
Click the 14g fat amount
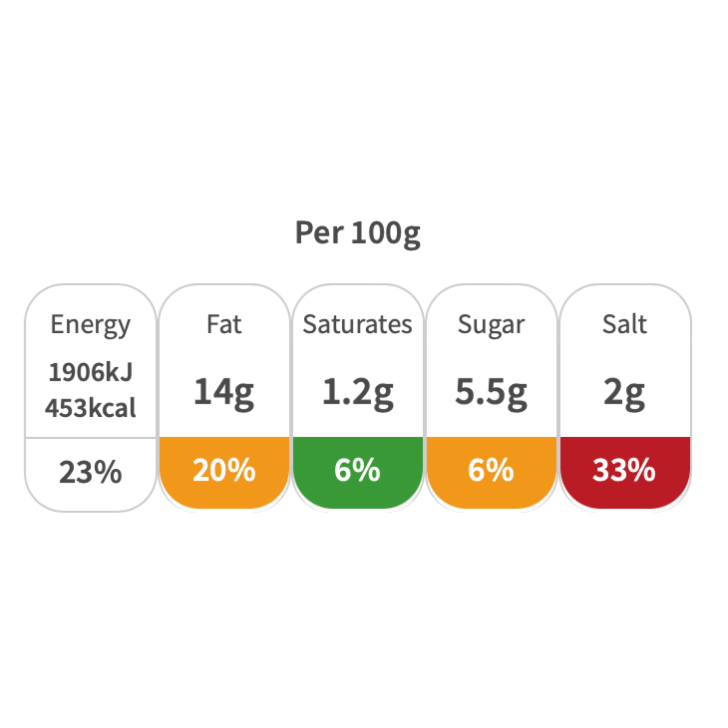(224, 392)
